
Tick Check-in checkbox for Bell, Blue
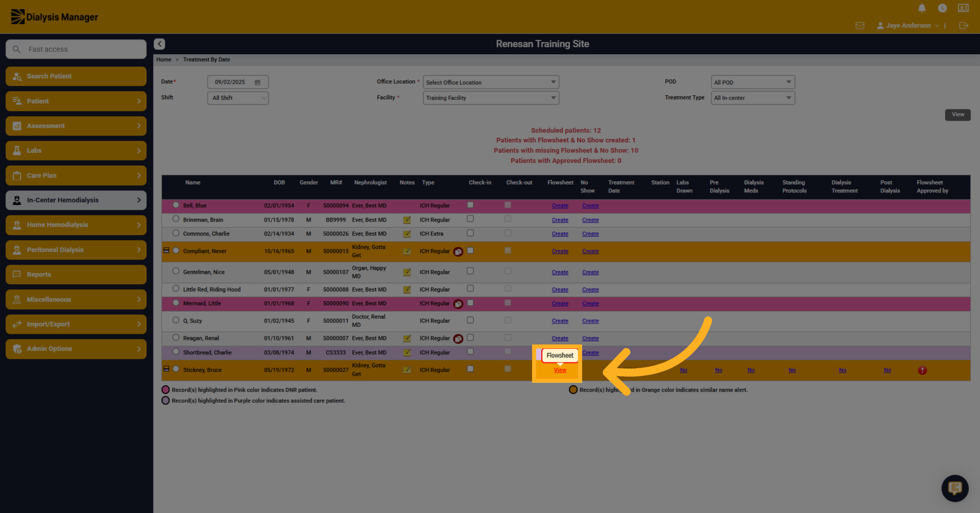tap(470, 205)
